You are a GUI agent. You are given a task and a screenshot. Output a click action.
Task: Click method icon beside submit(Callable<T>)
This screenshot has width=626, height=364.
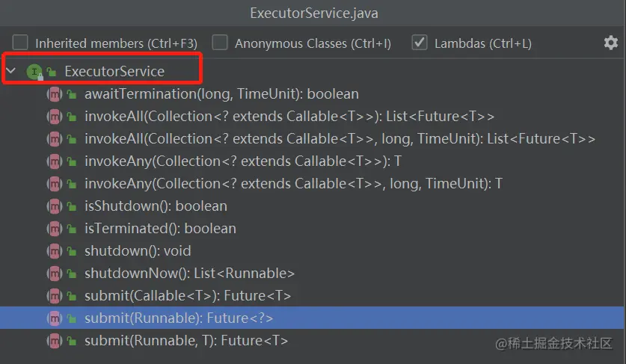55,296
